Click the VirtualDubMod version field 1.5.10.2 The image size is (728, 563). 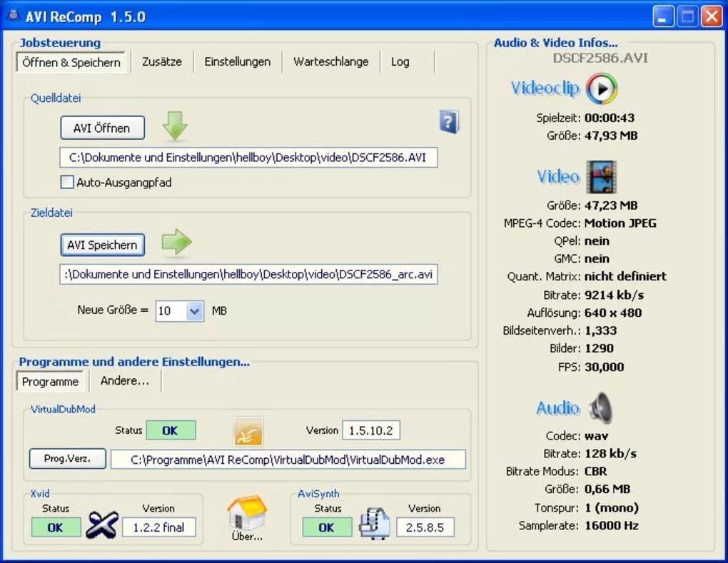pyautogui.click(x=371, y=431)
